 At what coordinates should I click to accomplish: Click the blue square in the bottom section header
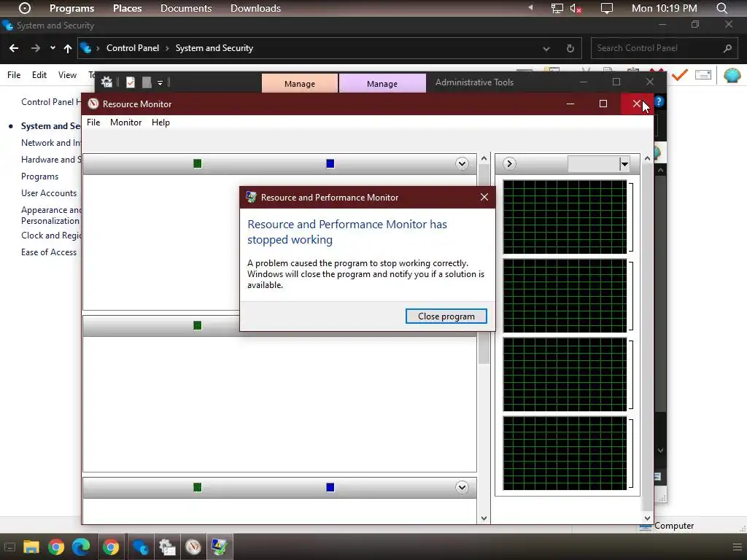coord(330,488)
